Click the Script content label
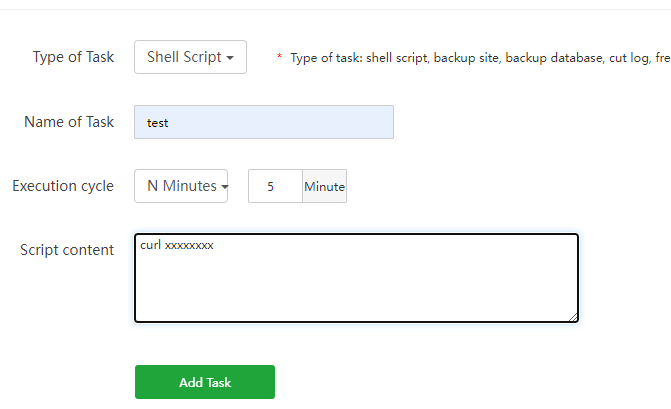Screen dimensions: 671x409 (x=67, y=250)
